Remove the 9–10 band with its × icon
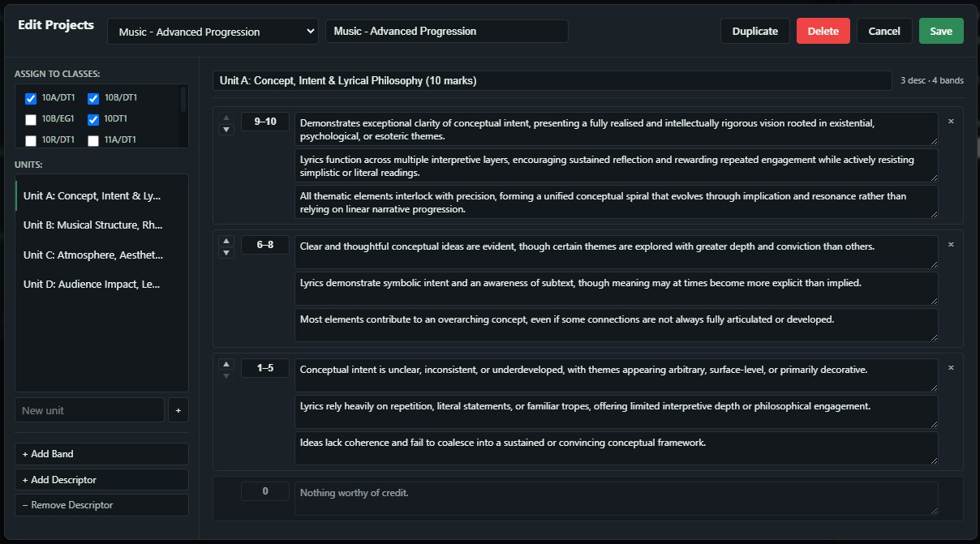This screenshot has width=980, height=544. tap(950, 121)
